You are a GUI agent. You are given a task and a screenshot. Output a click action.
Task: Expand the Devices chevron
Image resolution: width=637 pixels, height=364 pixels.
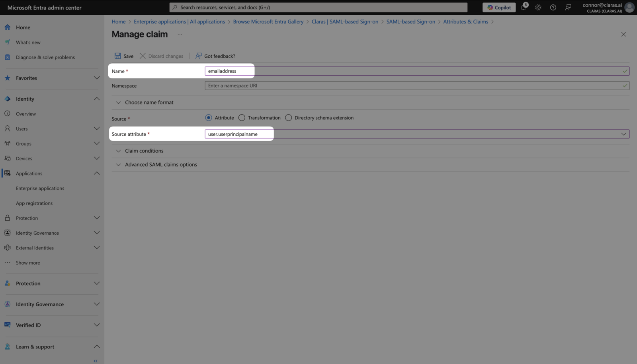97,158
